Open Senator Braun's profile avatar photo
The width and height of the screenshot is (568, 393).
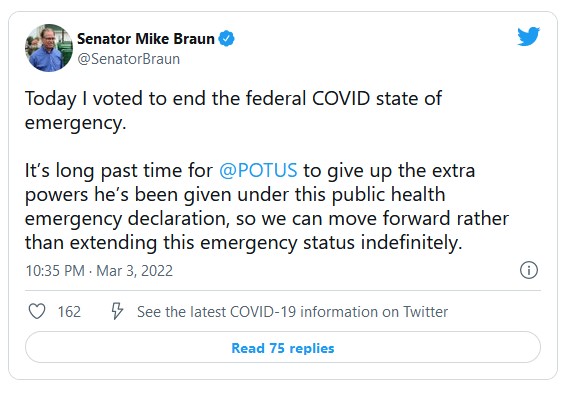[49, 48]
